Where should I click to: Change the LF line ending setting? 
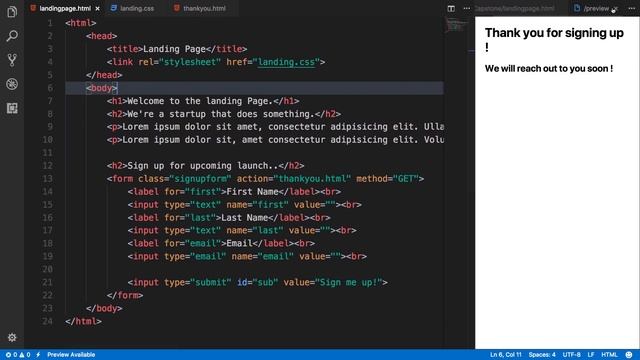591,355
